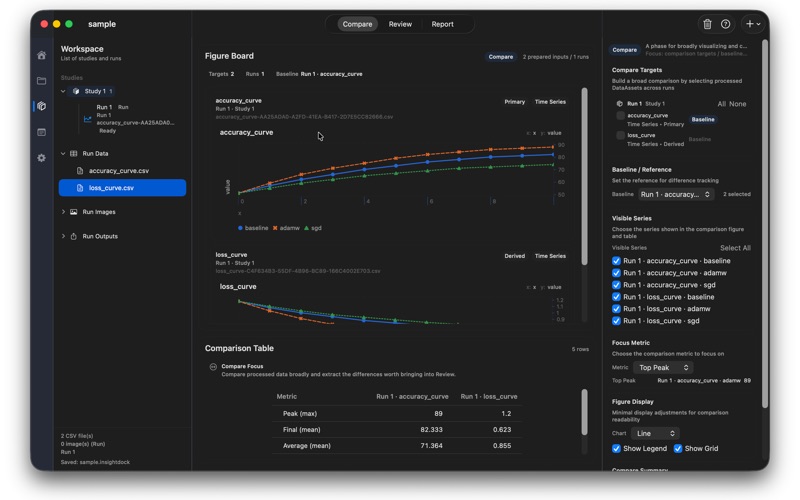
Task: Toggle Run 1 accuracy_curve adamw series checkbox
Action: pos(616,273)
